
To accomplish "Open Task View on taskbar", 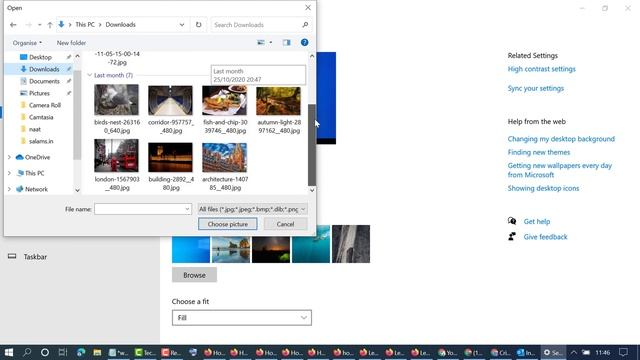I will [x=62, y=352].
